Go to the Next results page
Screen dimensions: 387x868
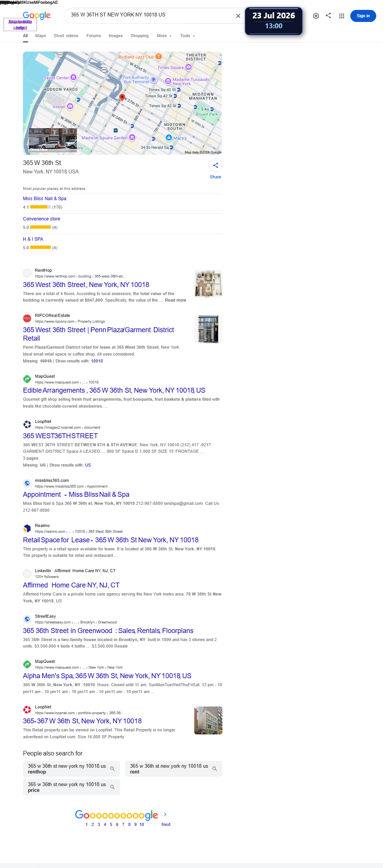pos(166,824)
